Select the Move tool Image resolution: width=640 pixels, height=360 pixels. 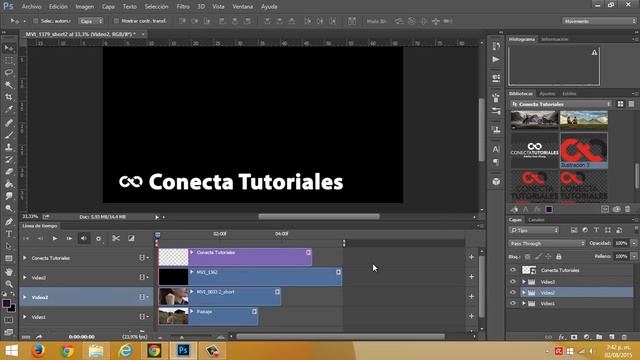point(9,48)
